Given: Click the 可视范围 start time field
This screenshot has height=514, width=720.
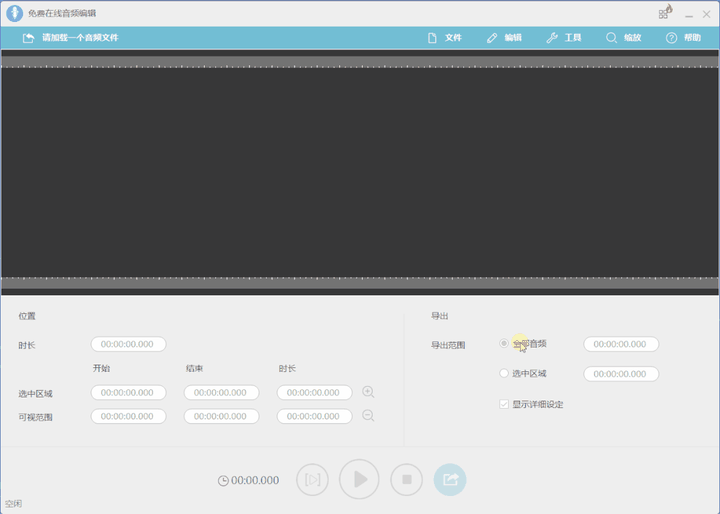Looking at the screenshot, I should point(128,416).
